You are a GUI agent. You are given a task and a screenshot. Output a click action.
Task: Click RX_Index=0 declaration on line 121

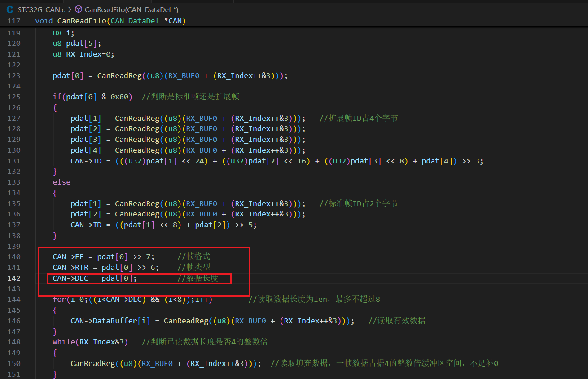point(90,54)
